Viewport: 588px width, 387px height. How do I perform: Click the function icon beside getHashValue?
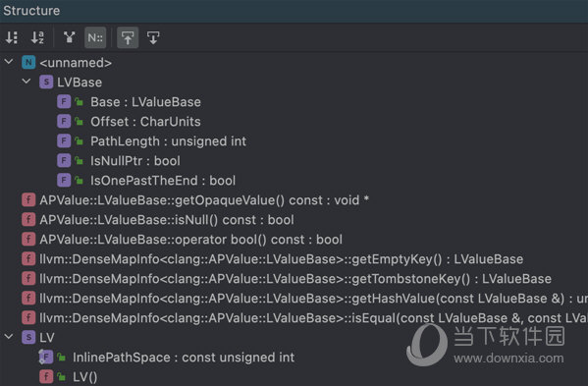click(x=28, y=298)
